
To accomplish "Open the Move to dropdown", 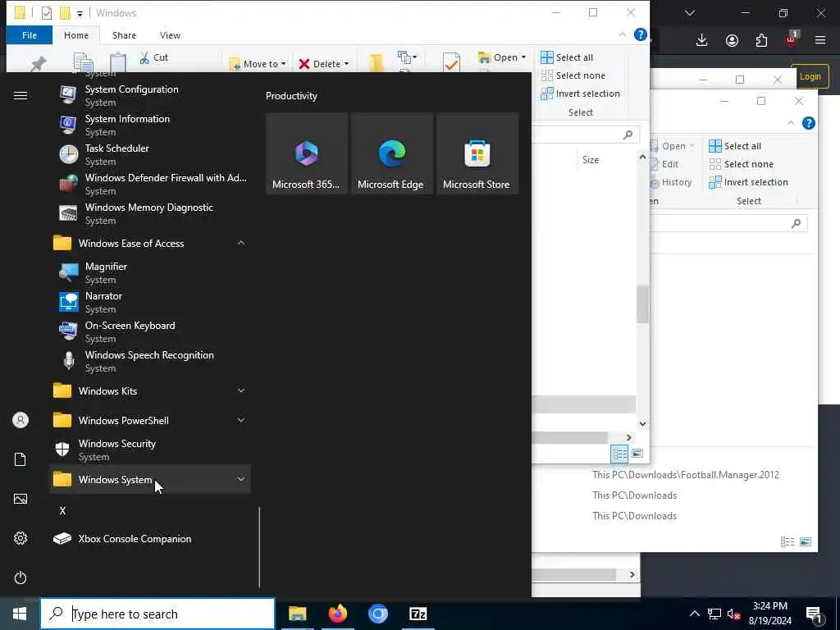I will tap(258, 64).
